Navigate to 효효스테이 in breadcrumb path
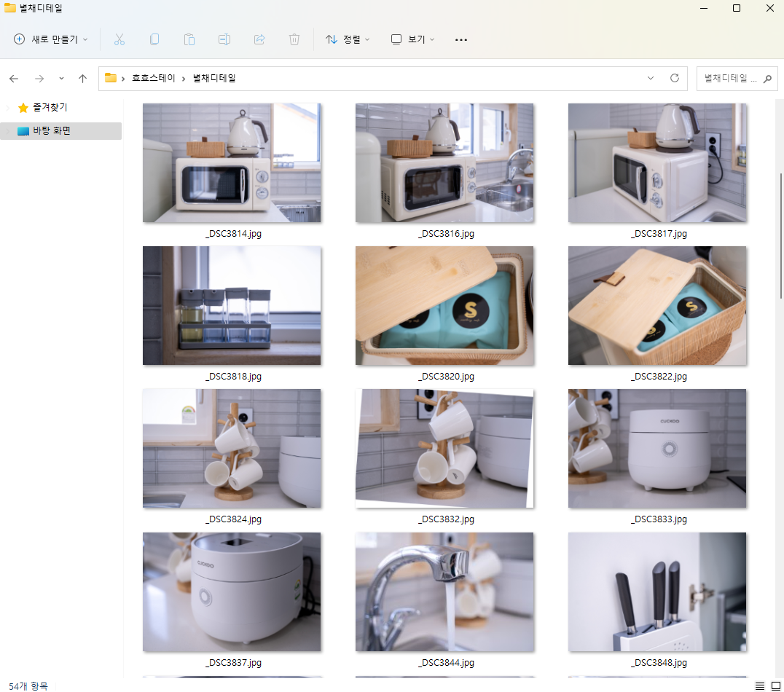Viewport: 784px width, 692px height. click(153, 78)
